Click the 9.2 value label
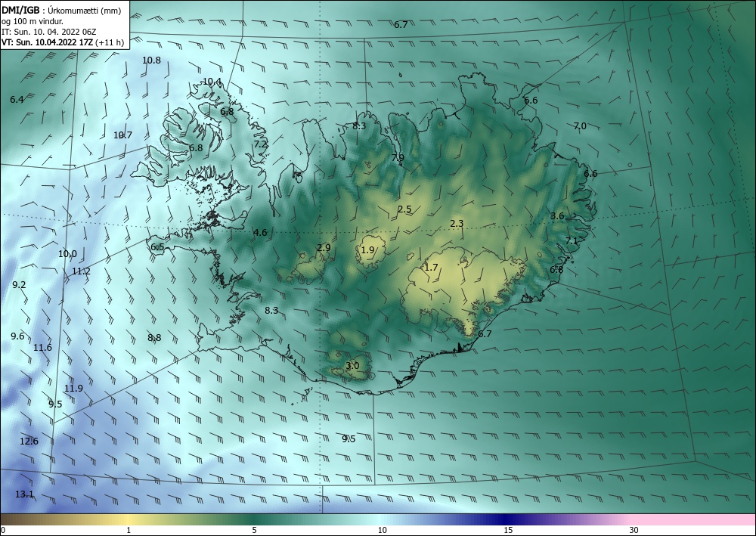This screenshot has height=536, width=756. coord(19,285)
